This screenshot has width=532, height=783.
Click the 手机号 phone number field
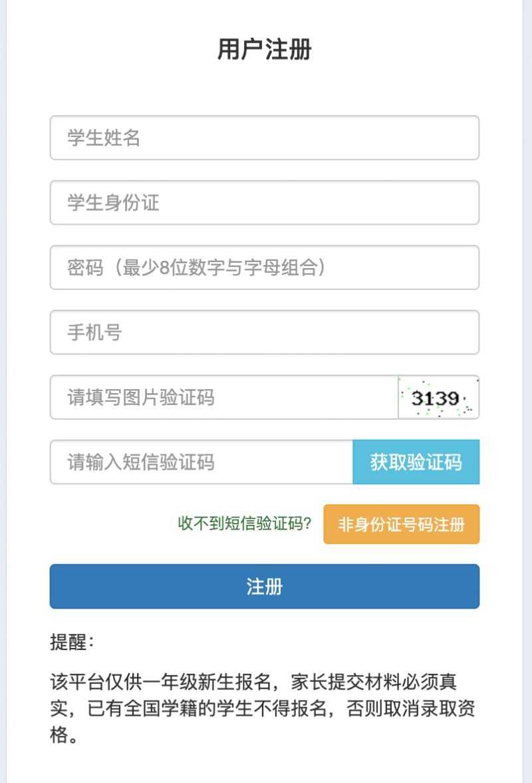click(265, 333)
